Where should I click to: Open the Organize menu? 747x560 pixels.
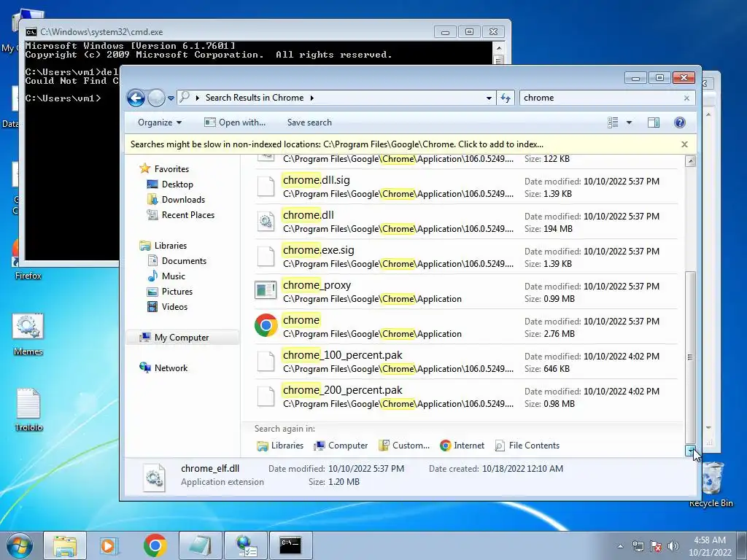click(160, 122)
